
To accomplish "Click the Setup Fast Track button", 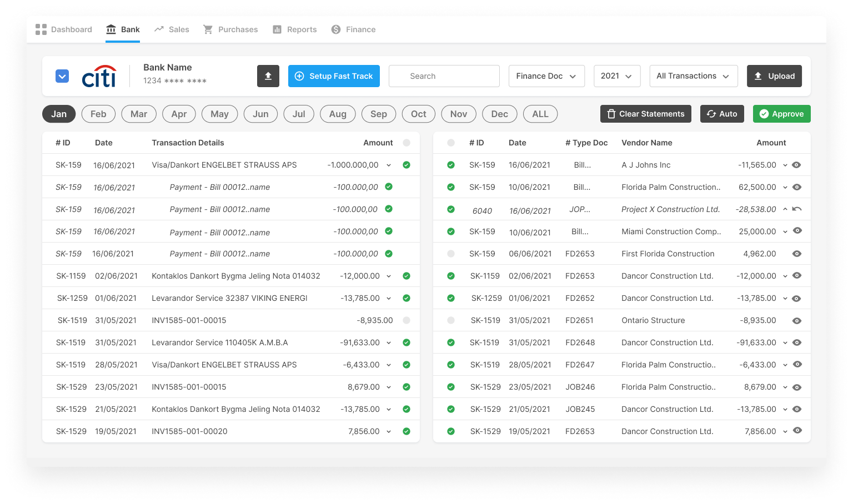I will 334,76.
